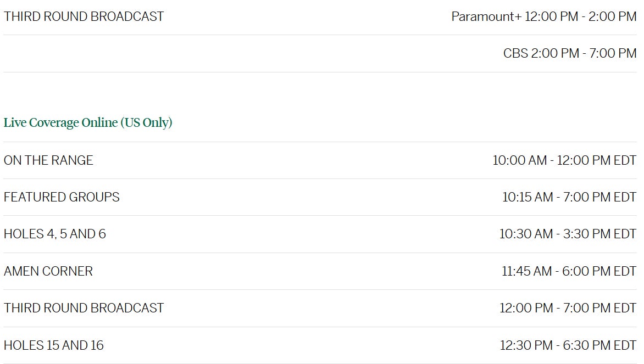Click the CBS network name
The image size is (644, 364).
click(515, 53)
